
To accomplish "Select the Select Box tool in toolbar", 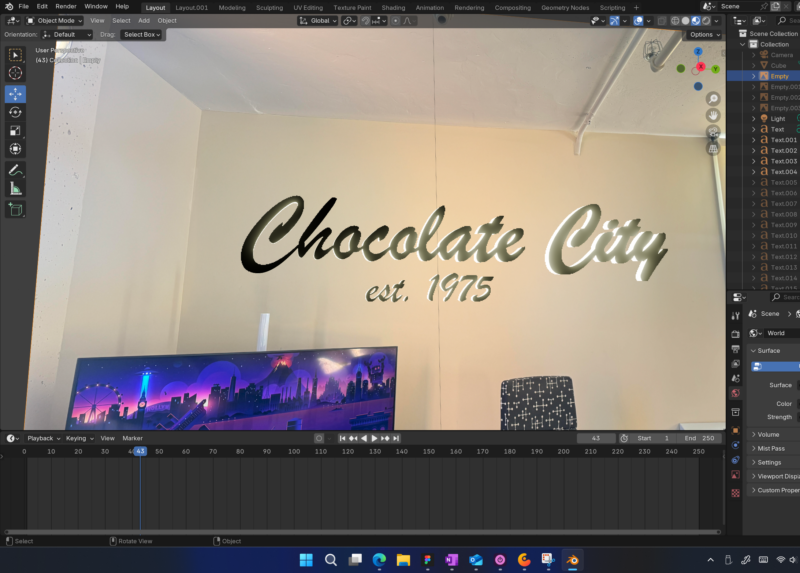I will pos(15,55).
